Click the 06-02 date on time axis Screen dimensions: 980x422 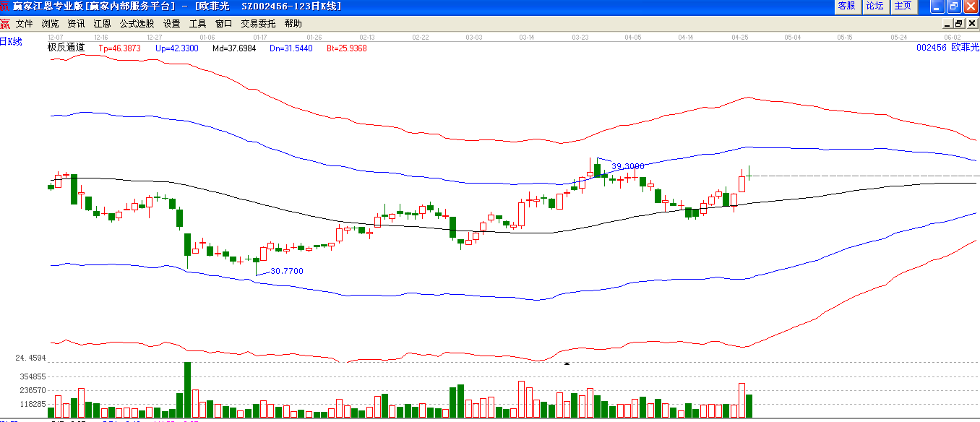(x=952, y=37)
